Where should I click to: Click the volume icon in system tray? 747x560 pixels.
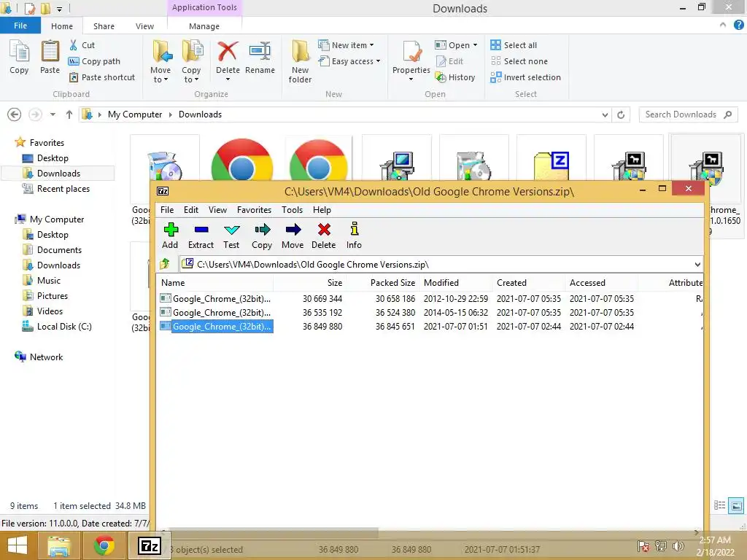(x=678, y=545)
